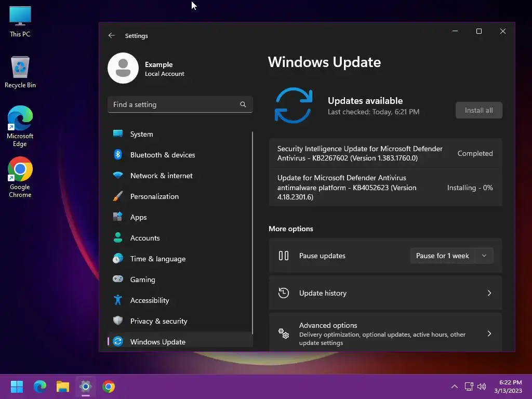Viewport: 532px width, 399px height.
Task: Open the Advanced options row
Action: 385,332
